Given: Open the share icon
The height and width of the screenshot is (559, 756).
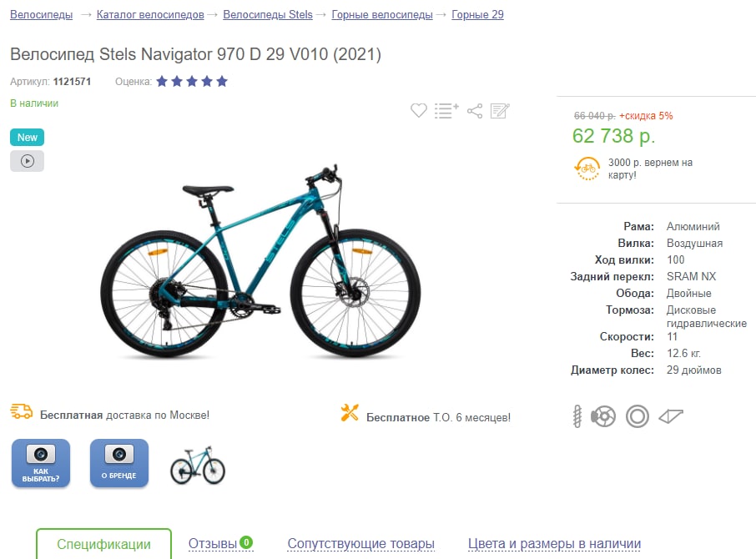Looking at the screenshot, I should tap(475, 111).
